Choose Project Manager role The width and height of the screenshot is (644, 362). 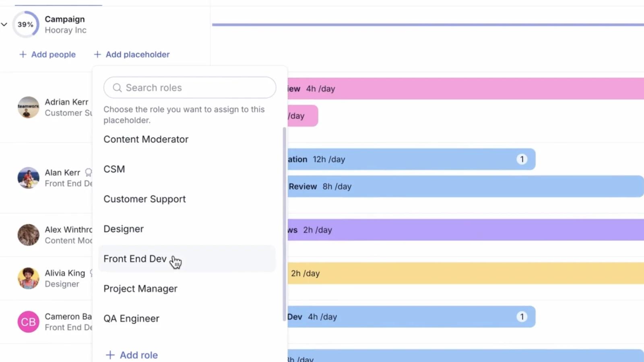click(x=187, y=289)
